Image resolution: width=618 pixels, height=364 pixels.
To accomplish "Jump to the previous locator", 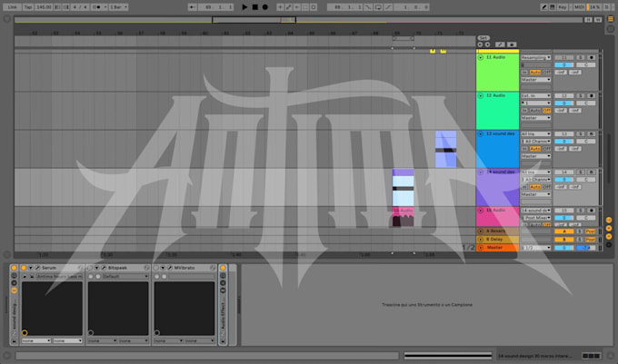I will (x=480, y=44).
